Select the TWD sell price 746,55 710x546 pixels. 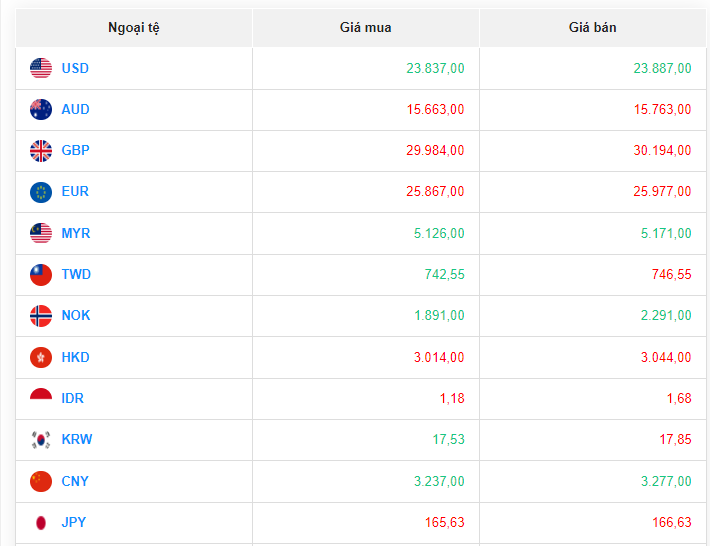pos(670,275)
